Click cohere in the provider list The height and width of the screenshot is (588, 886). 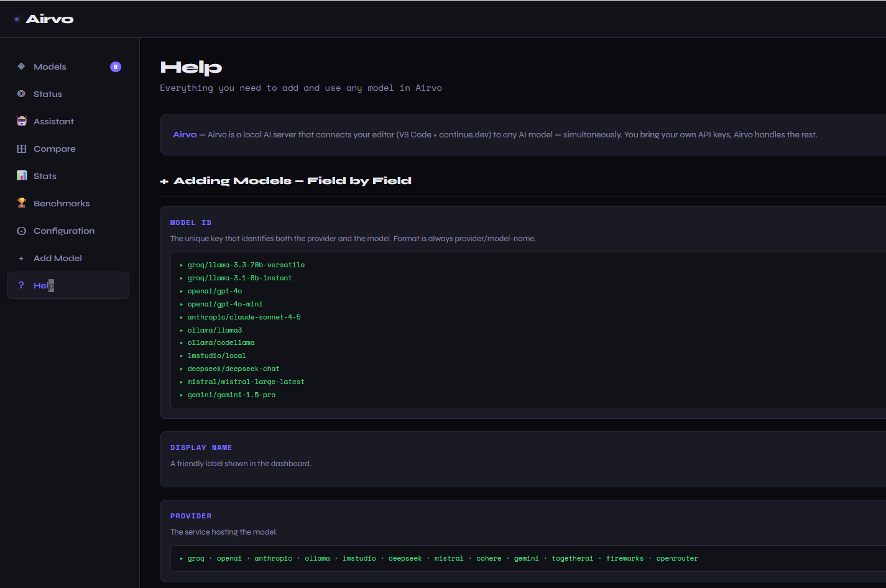click(489, 558)
